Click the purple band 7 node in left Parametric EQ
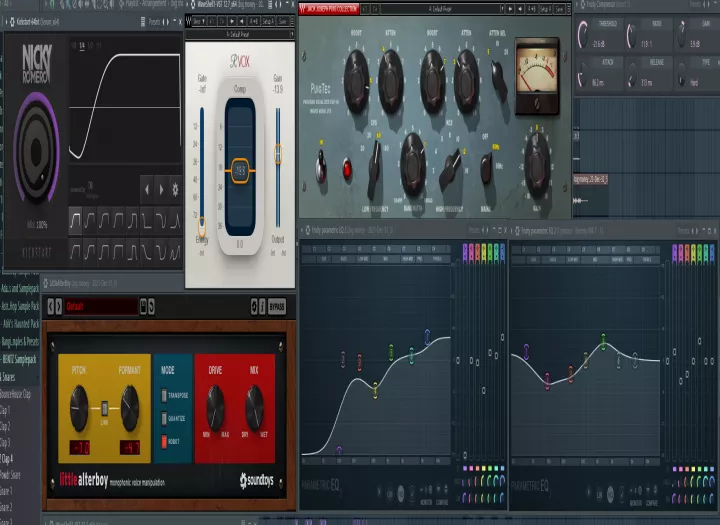The width and height of the screenshot is (720, 525). [x=428, y=337]
